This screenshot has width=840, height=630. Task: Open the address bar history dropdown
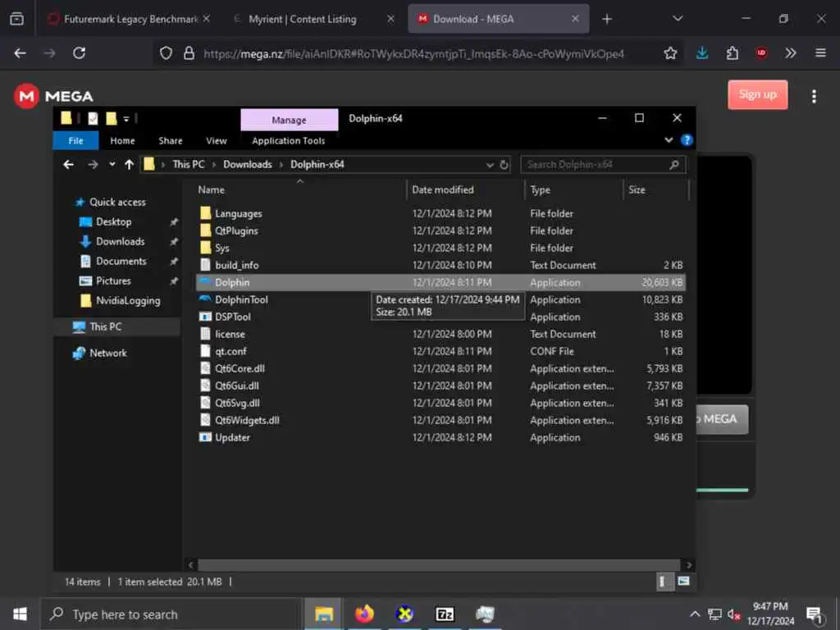pyautogui.click(x=489, y=165)
